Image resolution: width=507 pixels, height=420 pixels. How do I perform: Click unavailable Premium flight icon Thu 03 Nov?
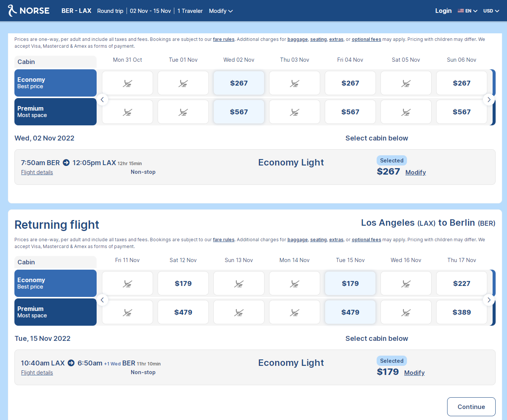tap(294, 112)
